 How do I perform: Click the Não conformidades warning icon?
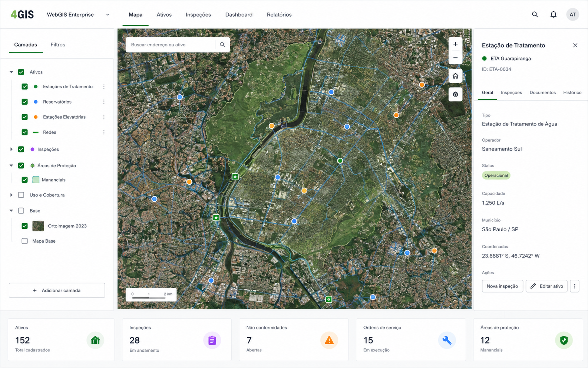[x=329, y=340]
